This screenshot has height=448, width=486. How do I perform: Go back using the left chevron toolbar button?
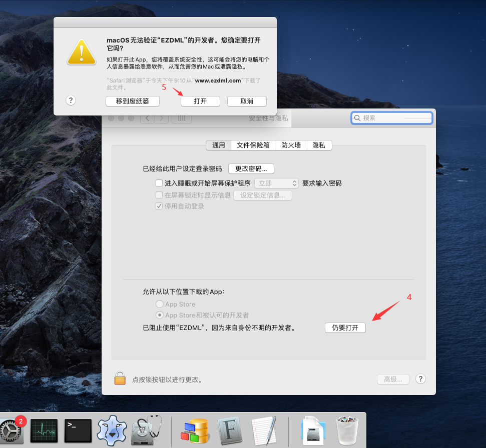tap(147, 118)
